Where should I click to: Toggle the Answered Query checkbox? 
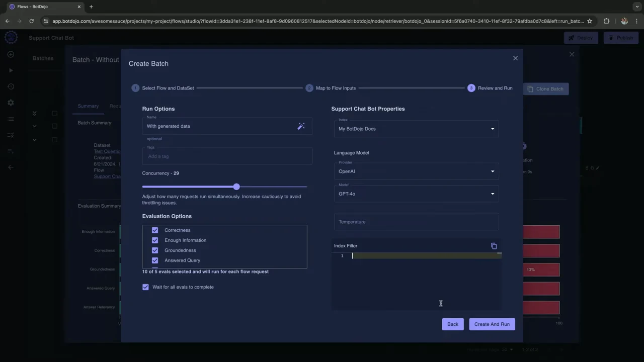coord(155,260)
